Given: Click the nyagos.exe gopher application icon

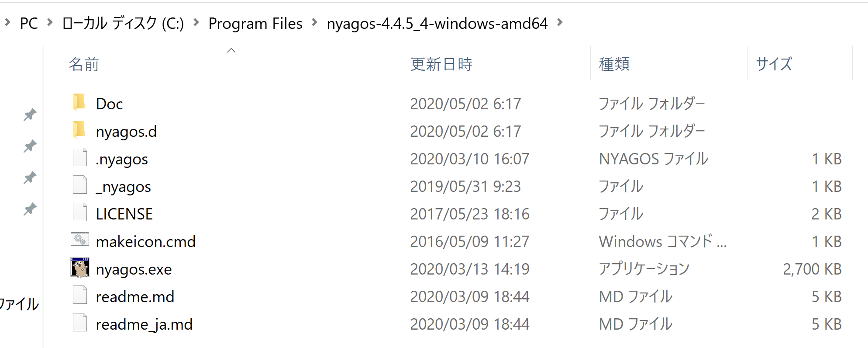Looking at the screenshot, I should [80, 268].
